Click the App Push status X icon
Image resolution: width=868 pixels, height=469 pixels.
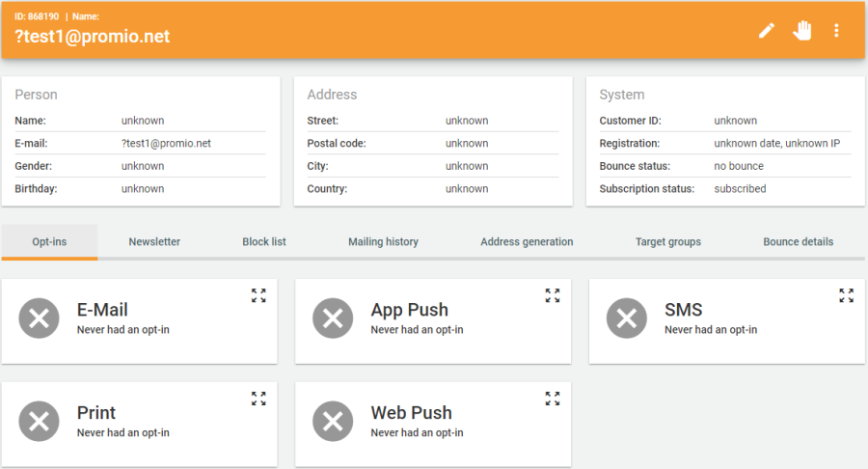point(333,318)
